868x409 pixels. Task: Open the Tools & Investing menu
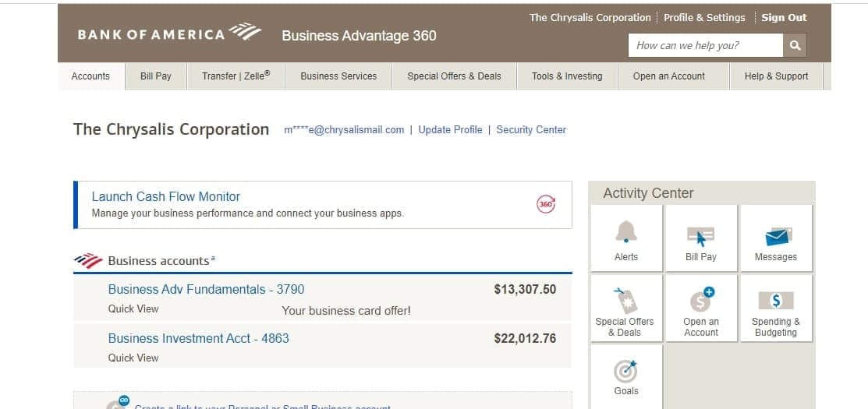(x=567, y=76)
